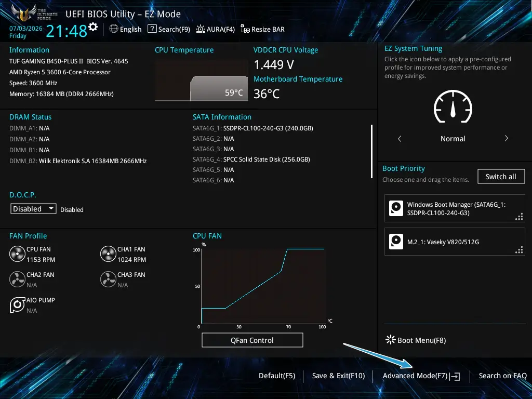
Task: Click the SATA Information scrollbar
Action: (x=371, y=151)
